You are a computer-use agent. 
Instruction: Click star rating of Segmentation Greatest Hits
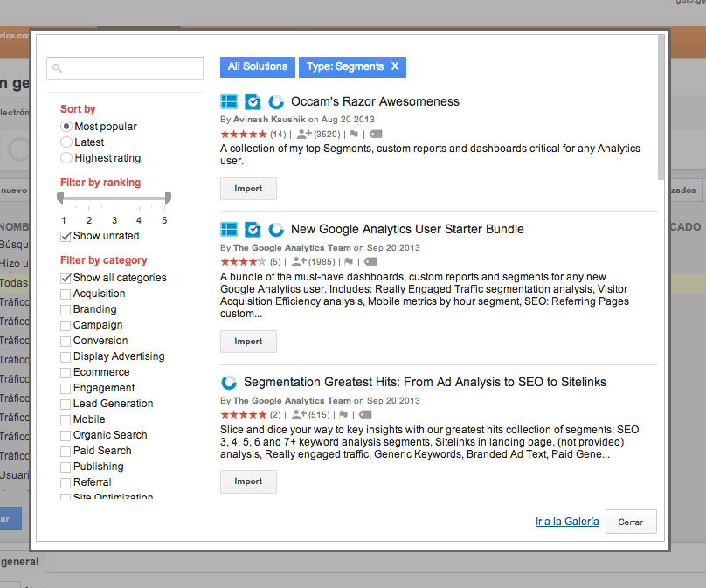coord(244,414)
